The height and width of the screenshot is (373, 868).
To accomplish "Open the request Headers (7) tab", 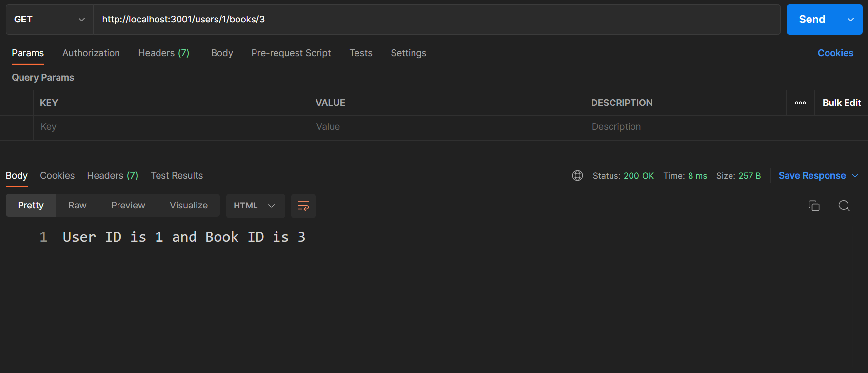I will [x=164, y=53].
